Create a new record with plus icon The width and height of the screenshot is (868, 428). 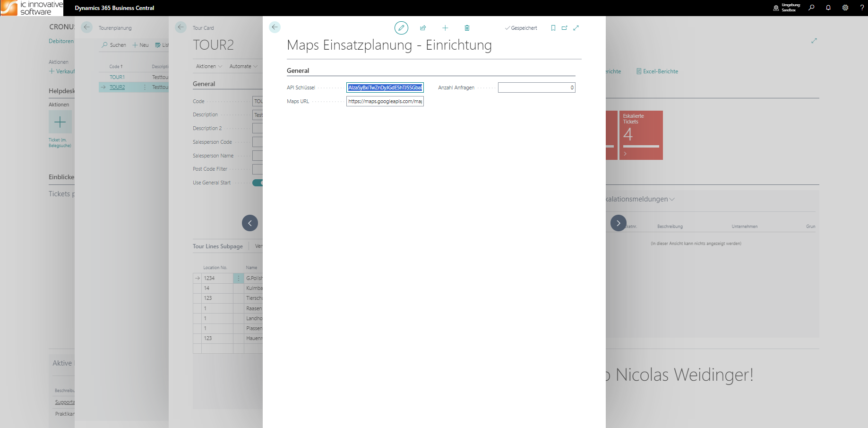(445, 28)
